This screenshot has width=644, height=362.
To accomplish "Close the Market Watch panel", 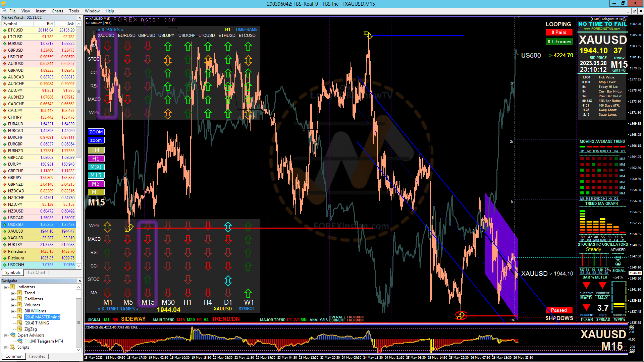I will coord(80,17).
